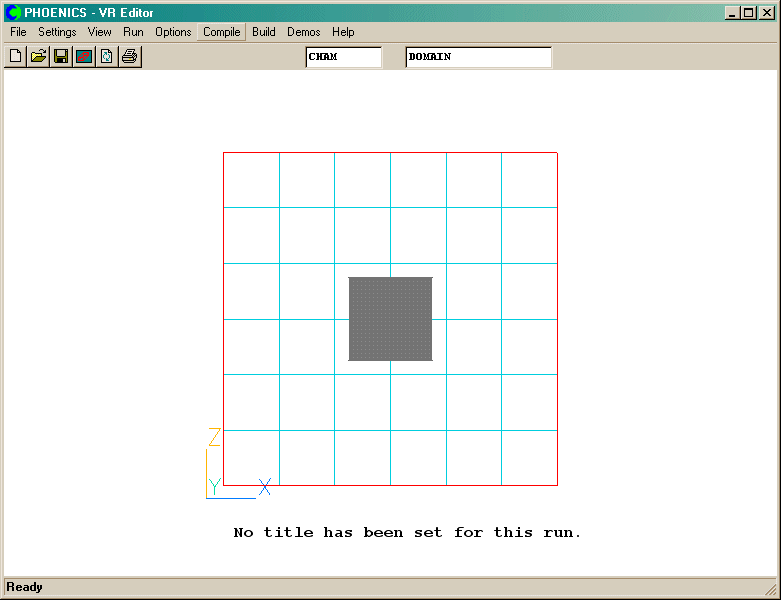This screenshot has height=600, width=781.
Task: Open the Options menu
Action: (x=173, y=32)
